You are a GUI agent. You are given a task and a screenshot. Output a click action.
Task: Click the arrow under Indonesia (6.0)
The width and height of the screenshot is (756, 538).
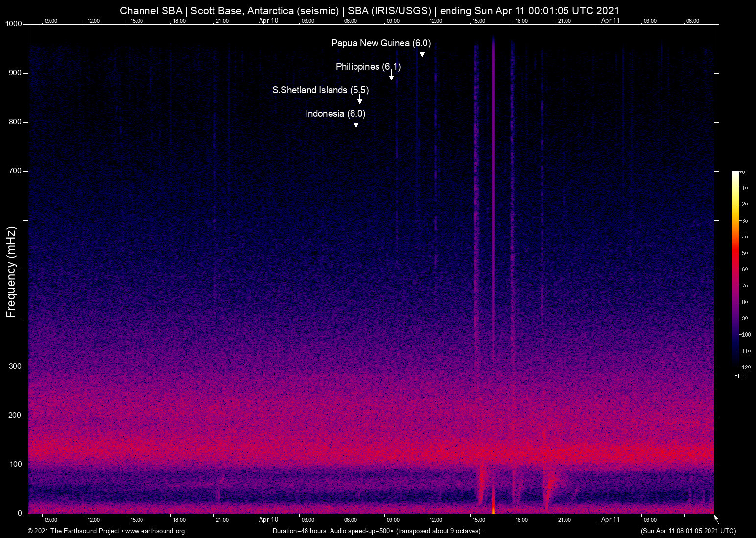356,123
